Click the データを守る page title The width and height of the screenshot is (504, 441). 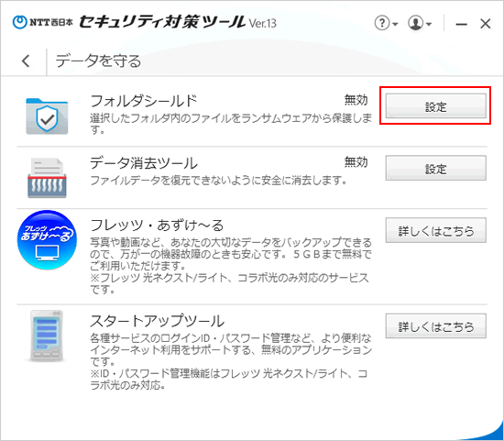click(98, 61)
